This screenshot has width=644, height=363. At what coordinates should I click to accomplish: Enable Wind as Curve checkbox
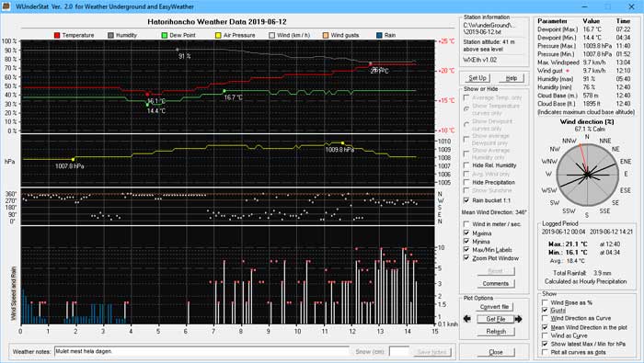pos(545,335)
